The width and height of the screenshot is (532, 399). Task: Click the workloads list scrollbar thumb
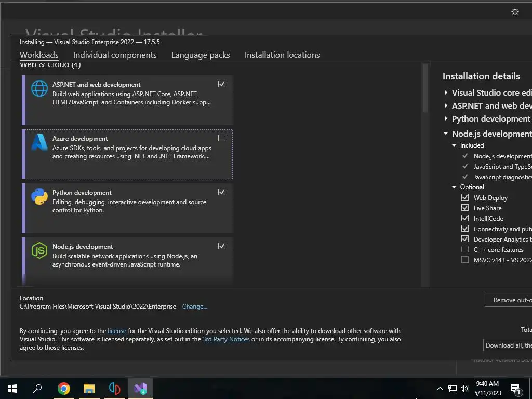[x=425, y=88]
